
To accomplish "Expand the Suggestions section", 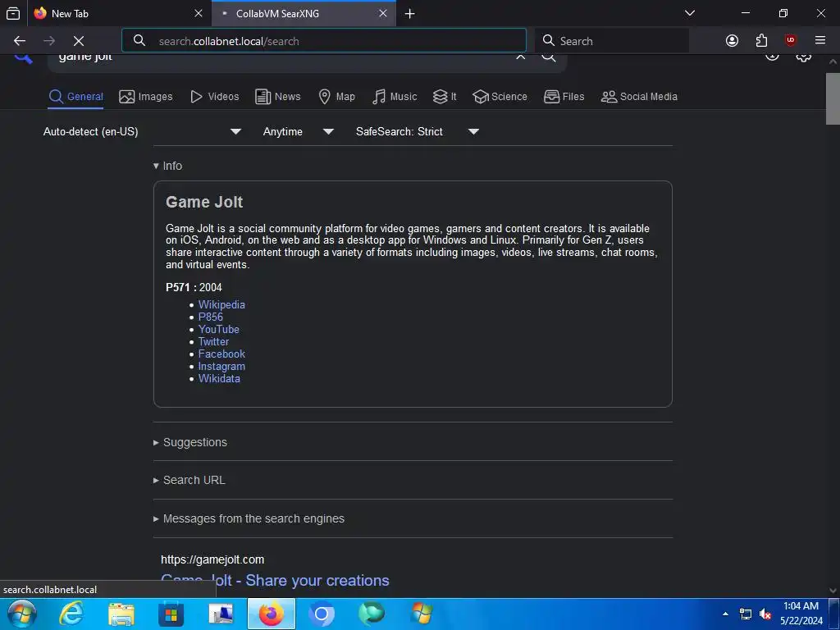I will coord(190,442).
